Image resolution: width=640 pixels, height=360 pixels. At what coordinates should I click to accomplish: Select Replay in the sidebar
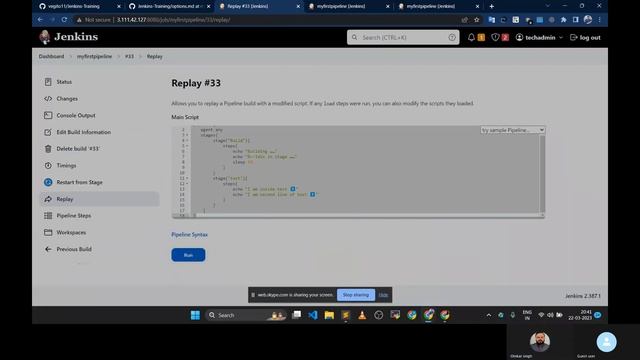click(x=99, y=199)
